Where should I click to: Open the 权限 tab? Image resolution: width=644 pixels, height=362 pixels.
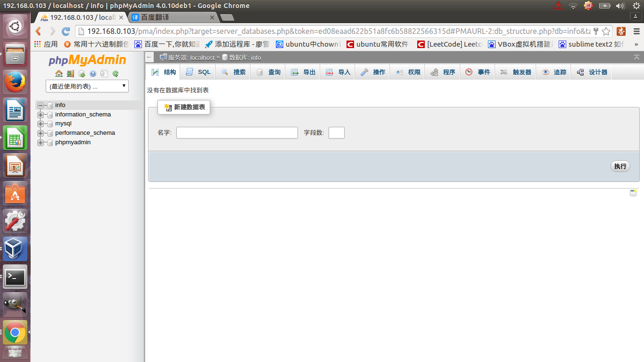pyautogui.click(x=407, y=72)
